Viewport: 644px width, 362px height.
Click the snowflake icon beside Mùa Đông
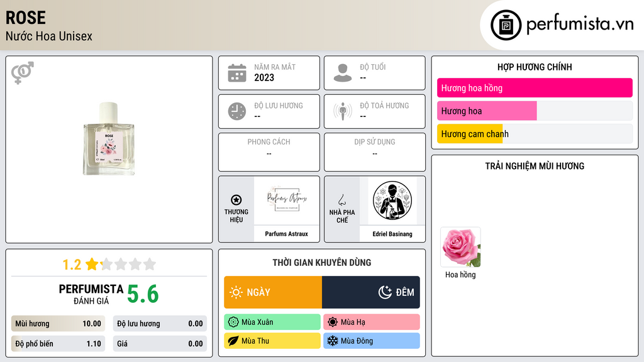[333, 341]
